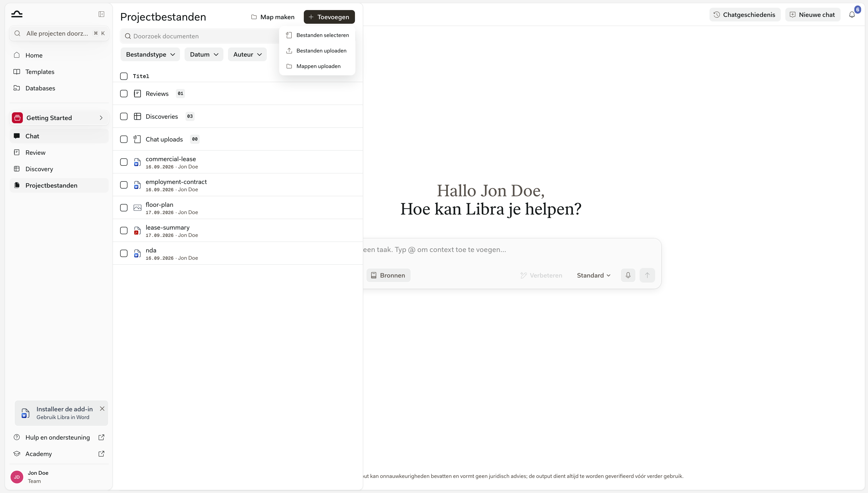
Task: Click the PDF icon of lease-summary
Action: [137, 231]
